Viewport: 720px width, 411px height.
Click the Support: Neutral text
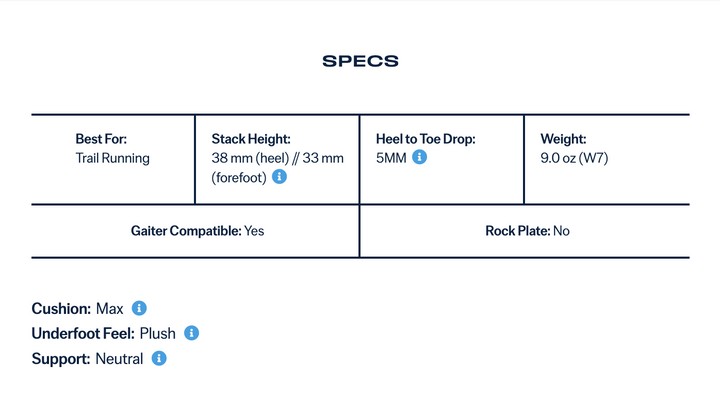pos(87,358)
